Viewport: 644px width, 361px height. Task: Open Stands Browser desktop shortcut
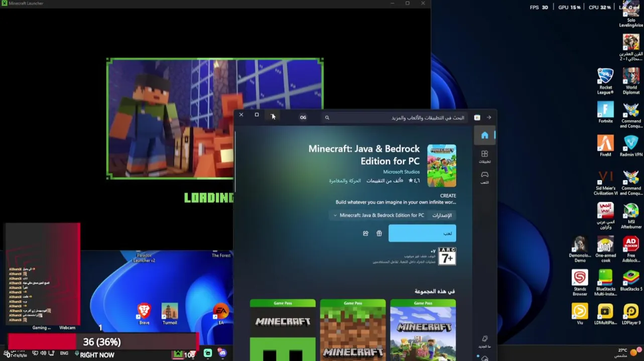click(x=580, y=283)
